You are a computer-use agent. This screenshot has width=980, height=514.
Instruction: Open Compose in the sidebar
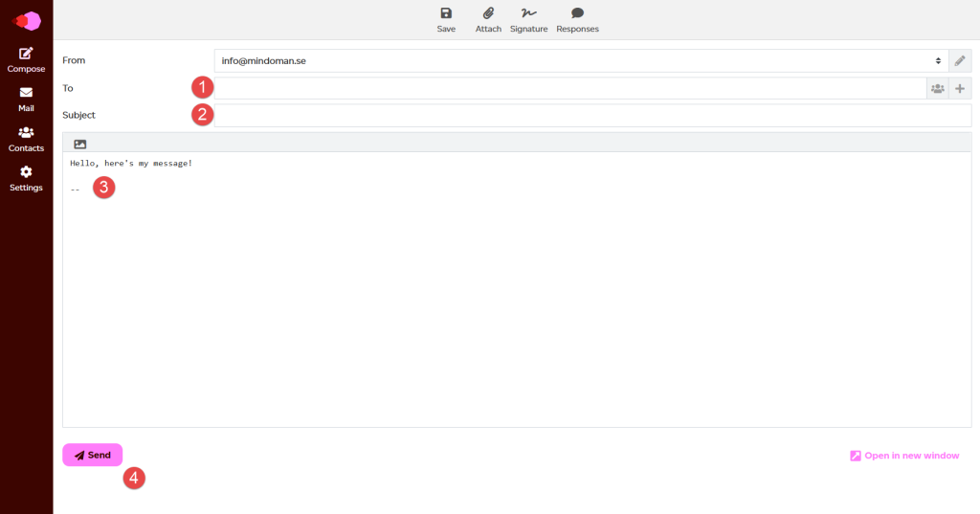pos(26,60)
